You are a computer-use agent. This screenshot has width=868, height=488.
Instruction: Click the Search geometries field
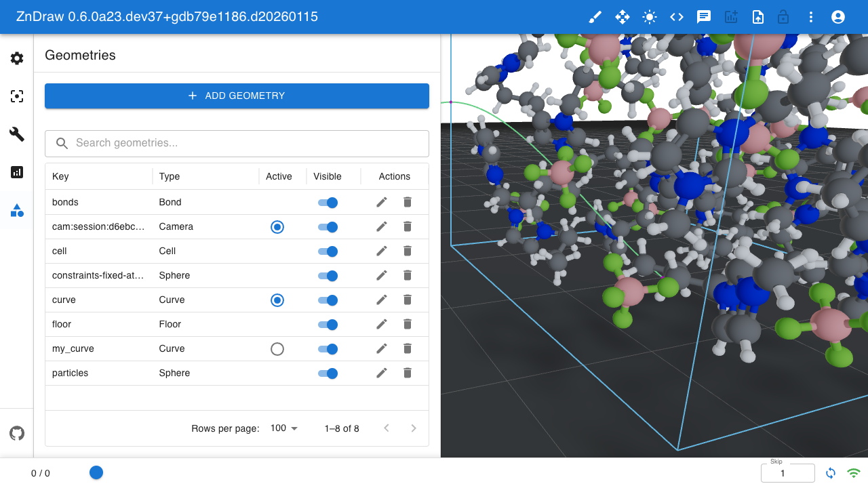tap(237, 143)
